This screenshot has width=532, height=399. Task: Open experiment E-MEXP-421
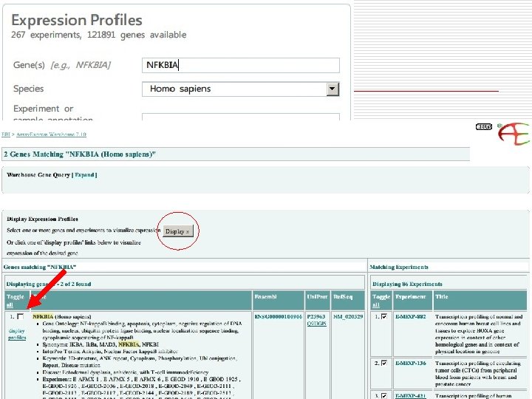tap(411, 395)
